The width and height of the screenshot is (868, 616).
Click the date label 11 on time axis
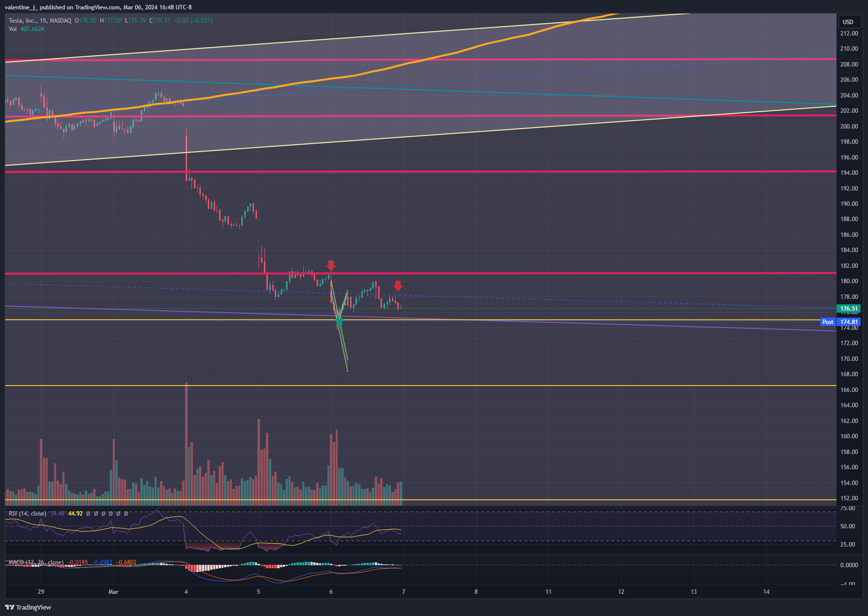click(548, 592)
